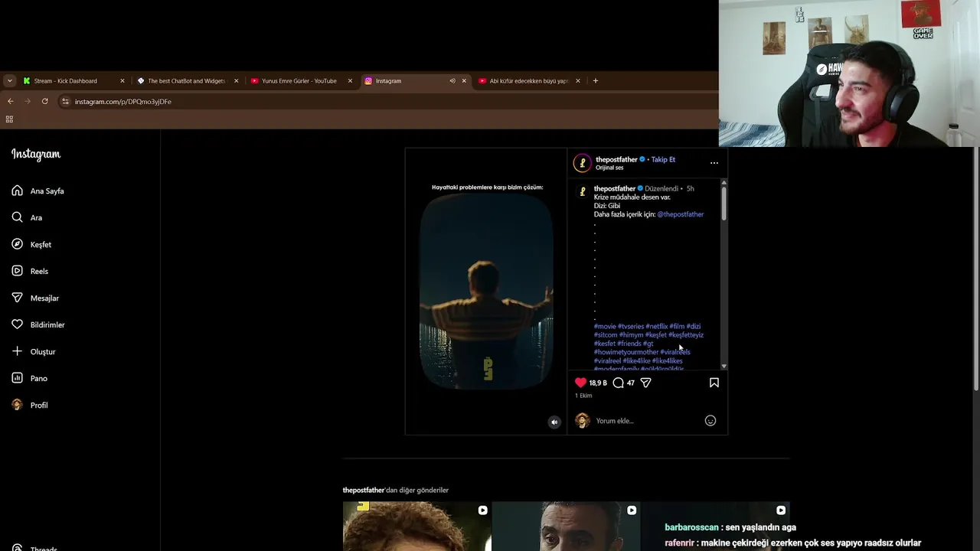Image resolution: width=980 pixels, height=551 pixels.
Task: Open a new browser tab
Action: [x=596, y=81]
